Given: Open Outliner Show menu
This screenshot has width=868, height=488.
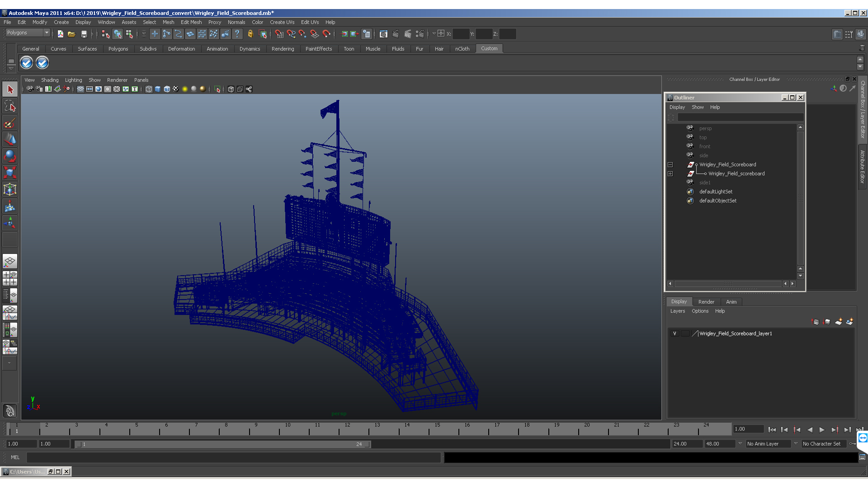Looking at the screenshot, I should 698,107.
